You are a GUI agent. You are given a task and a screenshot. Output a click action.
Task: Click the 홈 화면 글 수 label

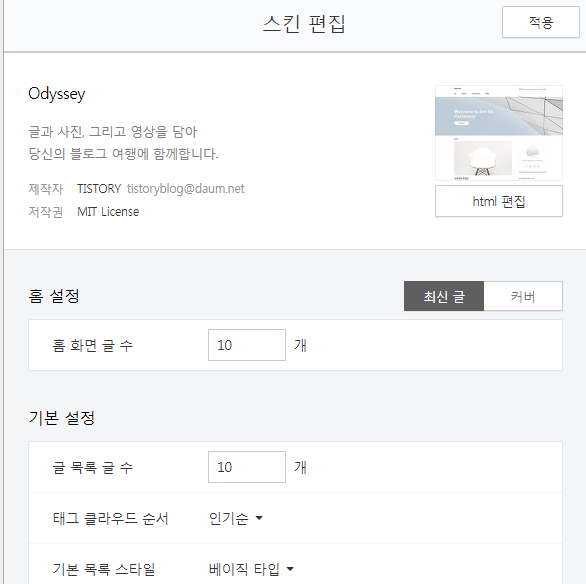click(x=93, y=345)
